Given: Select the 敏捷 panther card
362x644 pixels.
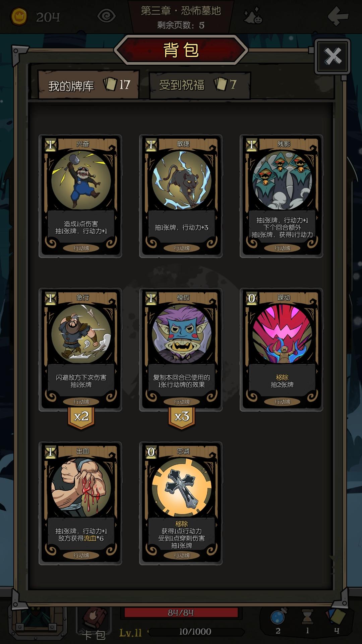Looking at the screenshot, I should tap(181, 196).
